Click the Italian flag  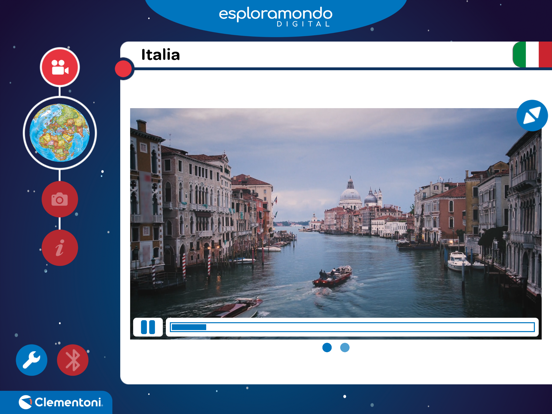point(532,55)
